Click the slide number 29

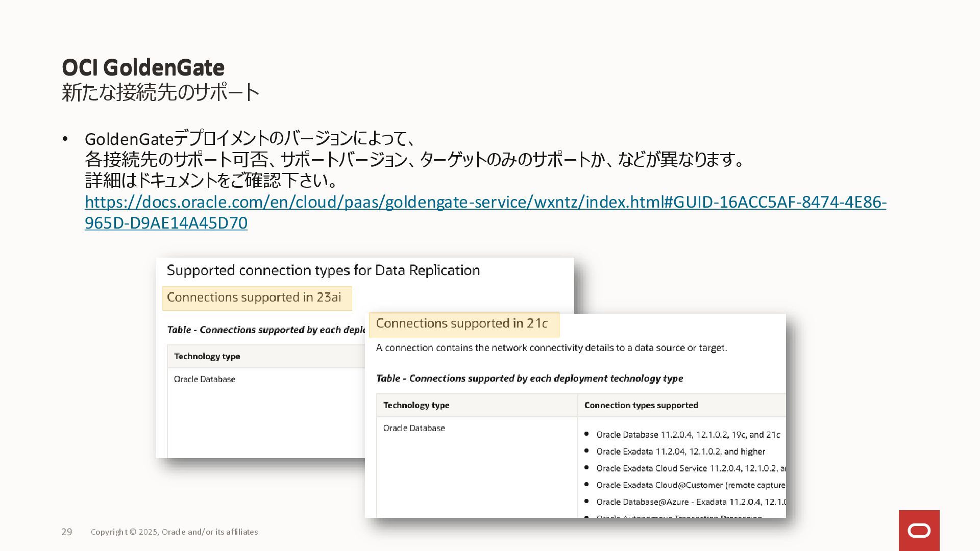pyautogui.click(x=67, y=532)
